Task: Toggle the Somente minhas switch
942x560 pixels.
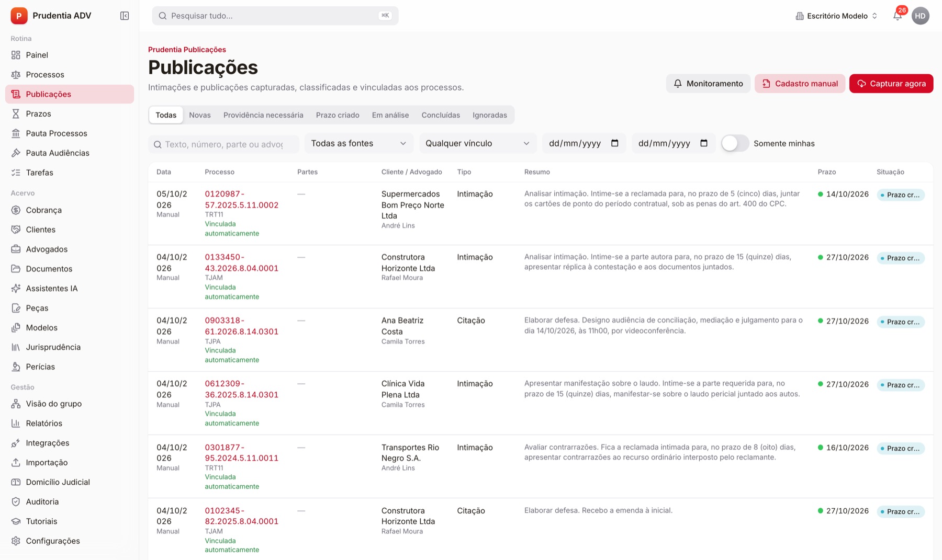Action: point(735,143)
